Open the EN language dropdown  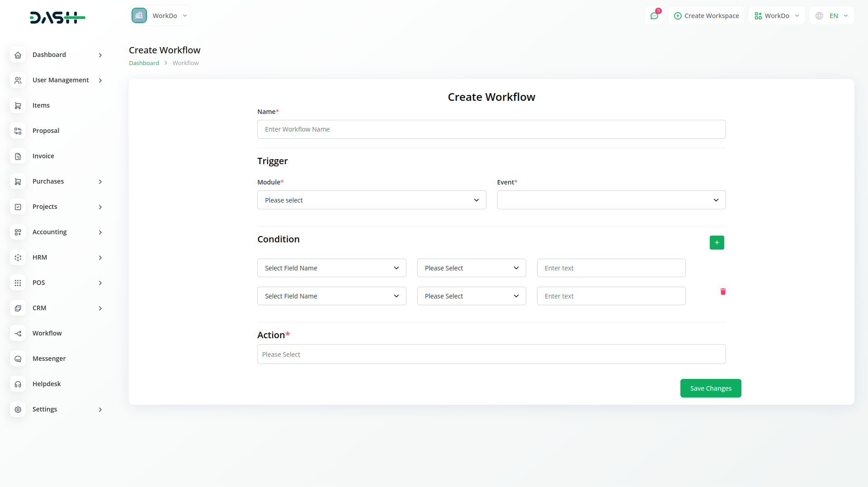coord(832,16)
